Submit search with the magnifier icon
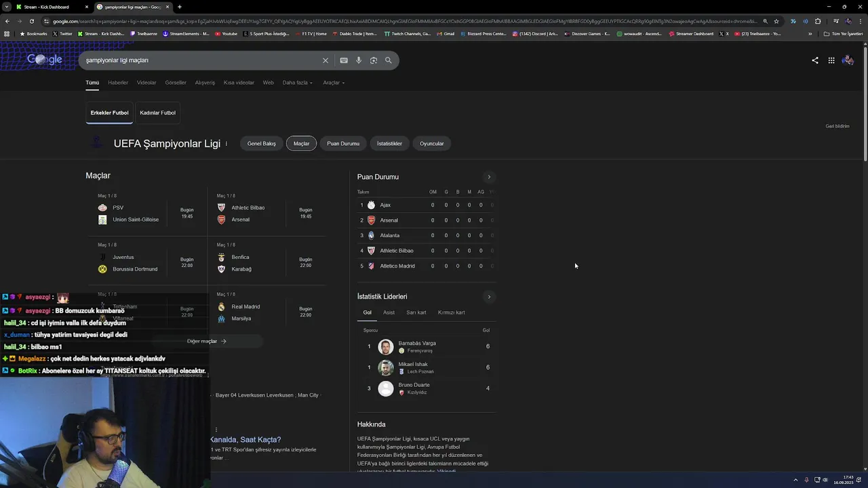Viewport: 868px width, 488px height. click(389, 60)
